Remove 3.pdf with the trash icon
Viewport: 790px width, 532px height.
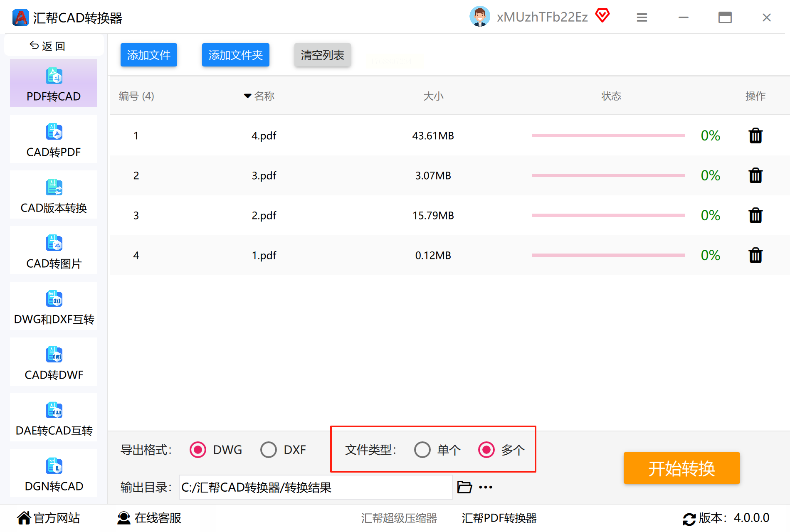pyautogui.click(x=755, y=175)
